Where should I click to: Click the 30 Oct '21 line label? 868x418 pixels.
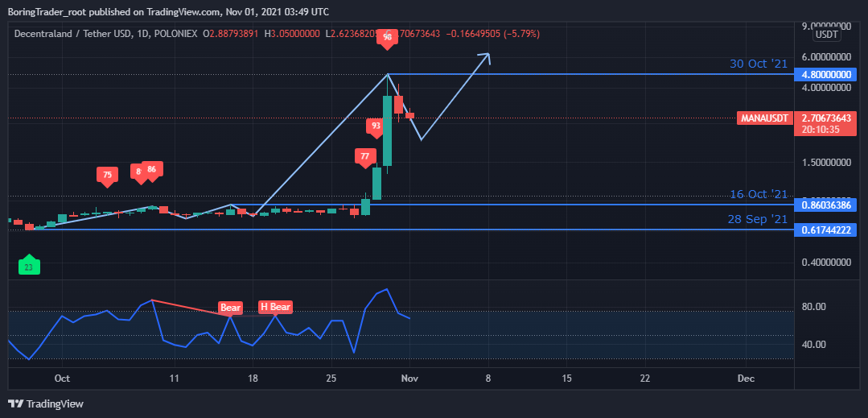point(758,64)
